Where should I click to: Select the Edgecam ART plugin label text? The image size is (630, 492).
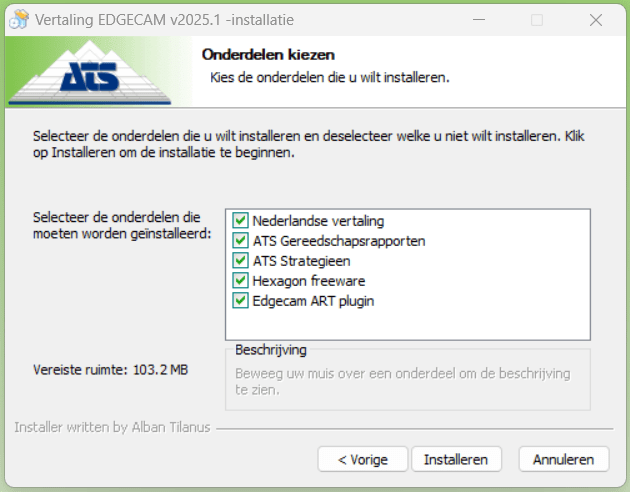pos(313,301)
